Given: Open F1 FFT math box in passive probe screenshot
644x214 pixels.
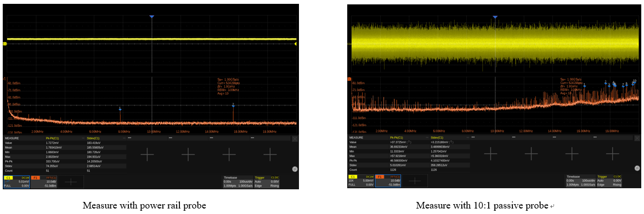Looking at the screenshot, I should pyautogui.click(x=388, y=181).
